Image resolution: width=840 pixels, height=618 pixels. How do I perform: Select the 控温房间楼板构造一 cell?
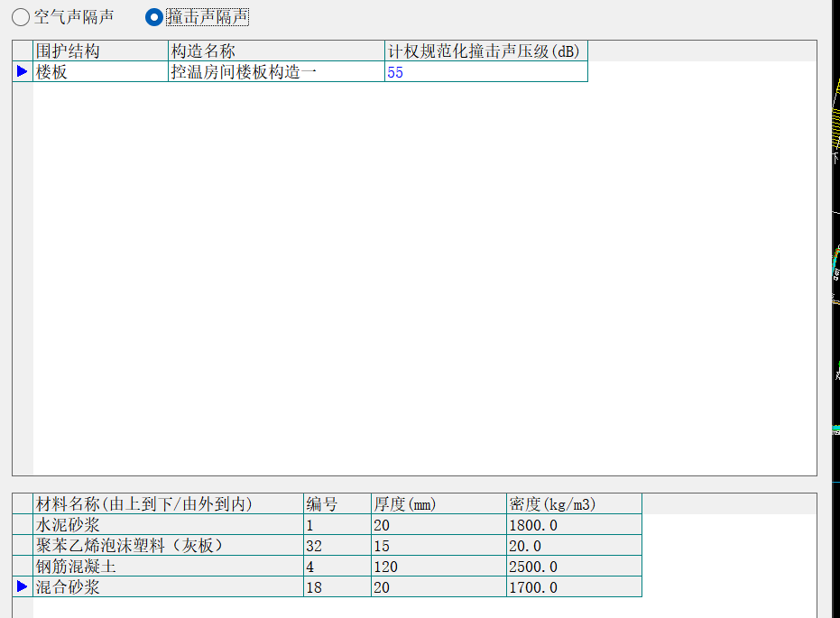276,72
